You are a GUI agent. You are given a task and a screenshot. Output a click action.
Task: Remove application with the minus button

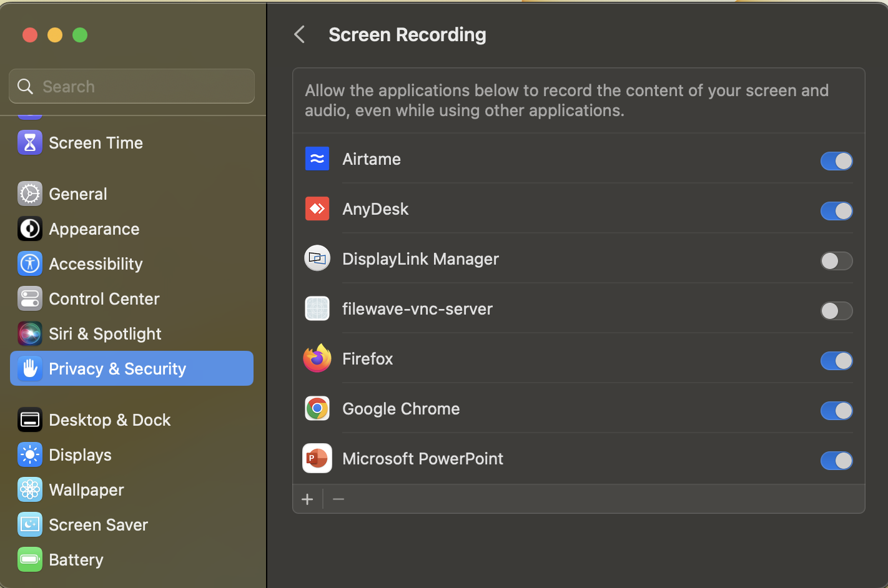338,499
